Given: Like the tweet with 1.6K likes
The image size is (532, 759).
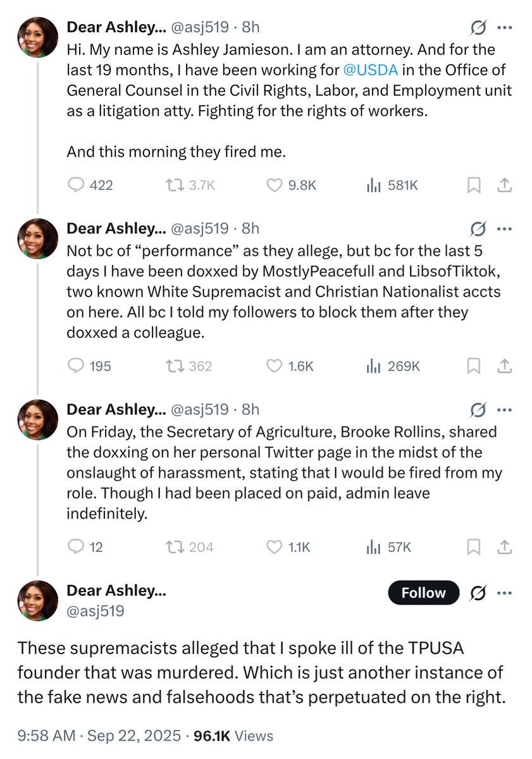Looking at the screenshot, I should coord(274,366).
